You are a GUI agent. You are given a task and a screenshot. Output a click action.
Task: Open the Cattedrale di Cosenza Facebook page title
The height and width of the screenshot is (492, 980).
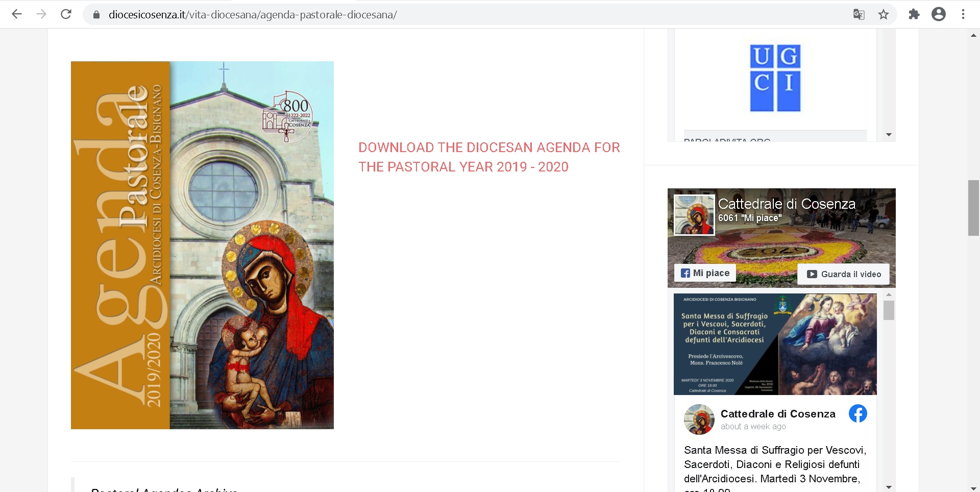coord(787,204)
